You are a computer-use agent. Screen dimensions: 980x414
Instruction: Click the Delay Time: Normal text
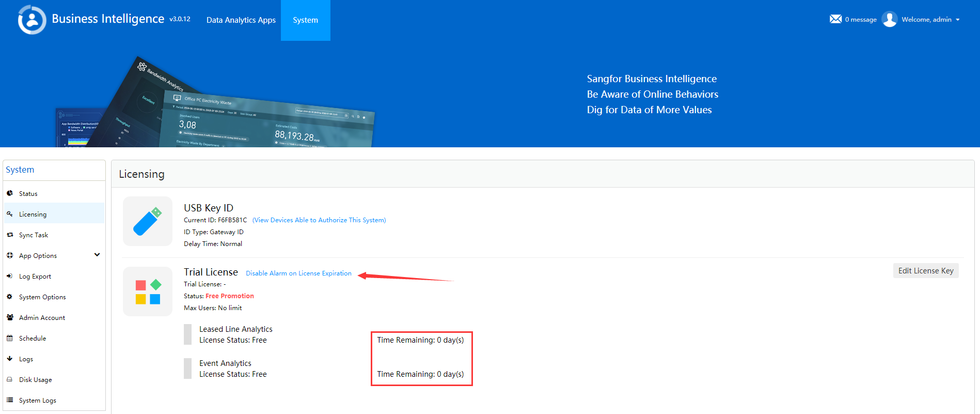tap(213, 244)
